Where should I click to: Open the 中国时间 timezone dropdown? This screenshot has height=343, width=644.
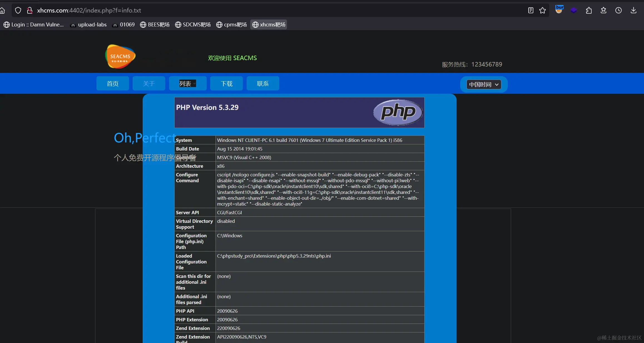[484, 85]
